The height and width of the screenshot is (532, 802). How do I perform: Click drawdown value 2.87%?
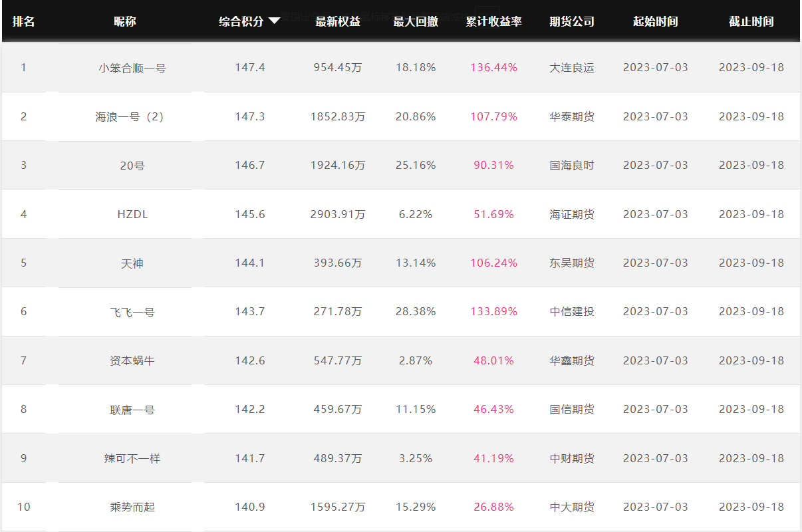(x=416, y=360)
